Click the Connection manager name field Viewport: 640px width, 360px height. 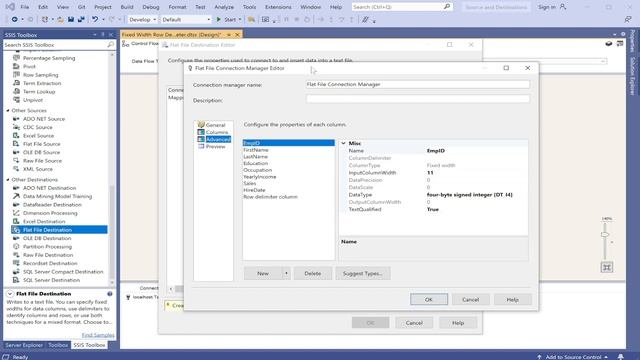[418, 84]
